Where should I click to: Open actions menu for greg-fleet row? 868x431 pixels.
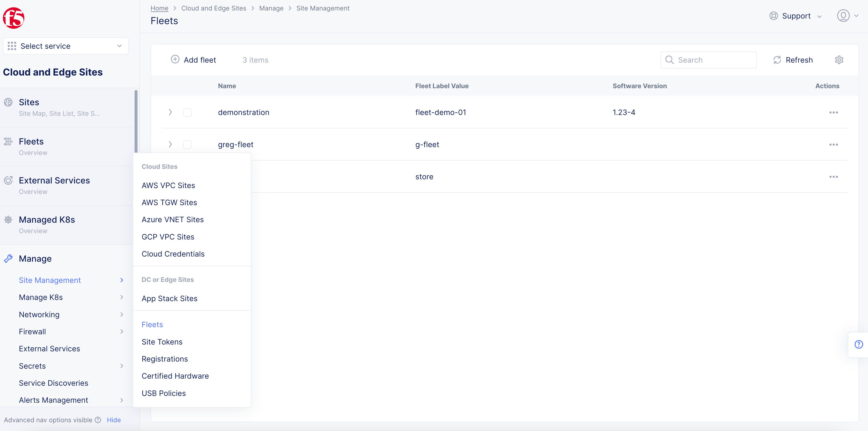[833, 145]
